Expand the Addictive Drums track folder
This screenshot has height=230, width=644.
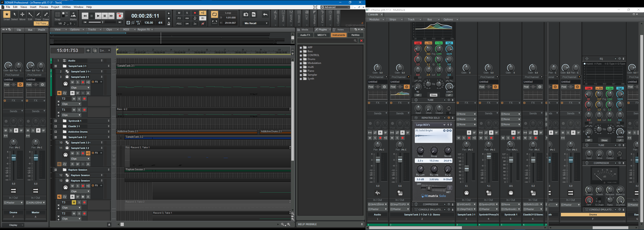(x=56, y=132)
